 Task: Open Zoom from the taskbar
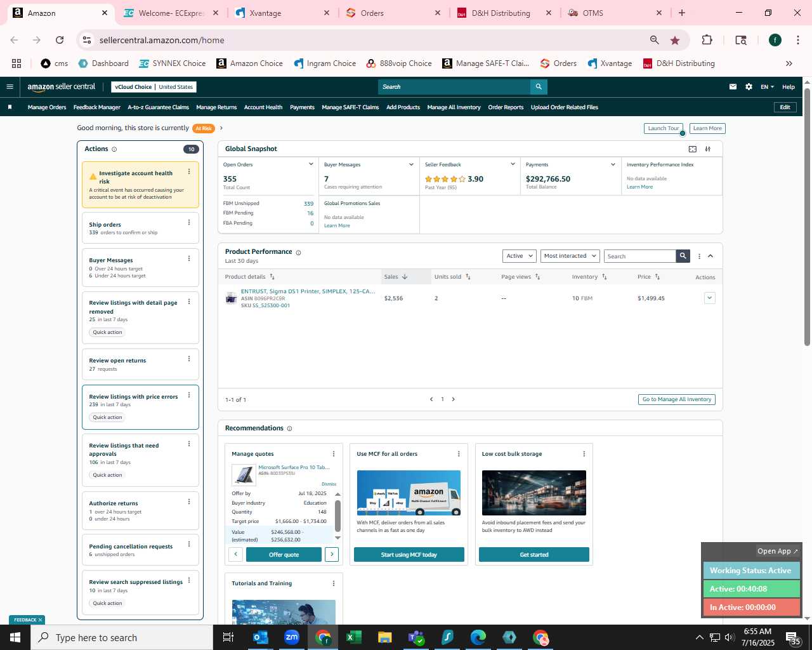click(292, 637)
